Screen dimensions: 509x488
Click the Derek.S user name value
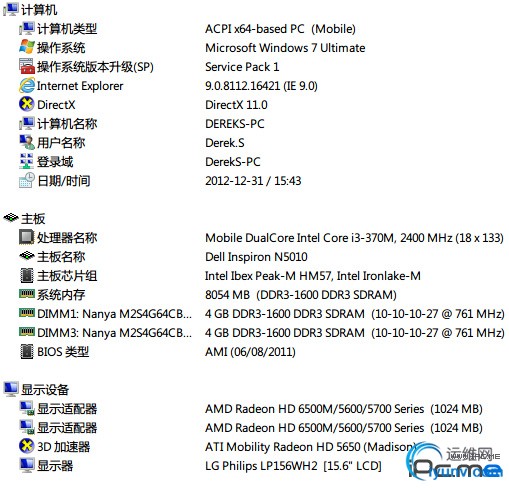click(225, 143)
